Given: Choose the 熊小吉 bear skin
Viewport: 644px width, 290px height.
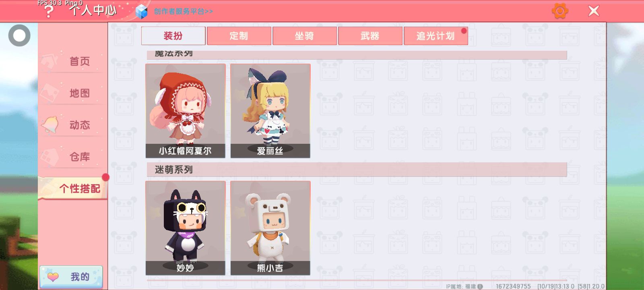Looking at the screenshot, I should point(270,228).
